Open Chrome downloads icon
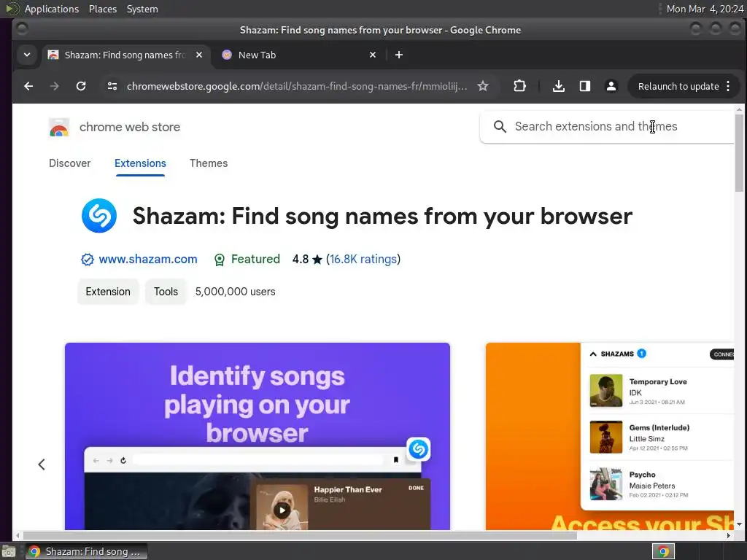Image resolution: width=747 pixels, height=560 pixels. [559, 86]
